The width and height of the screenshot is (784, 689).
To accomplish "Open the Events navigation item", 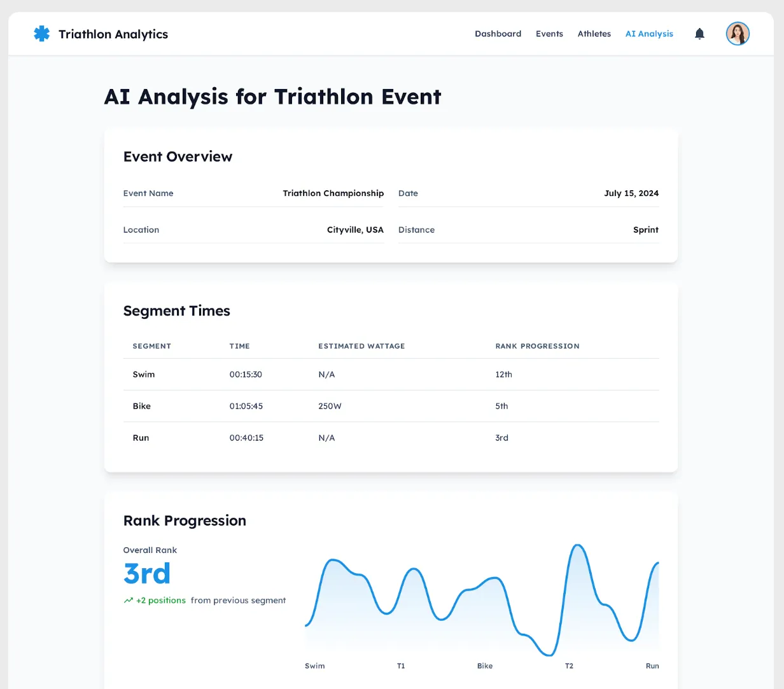I will click(549, 34).
